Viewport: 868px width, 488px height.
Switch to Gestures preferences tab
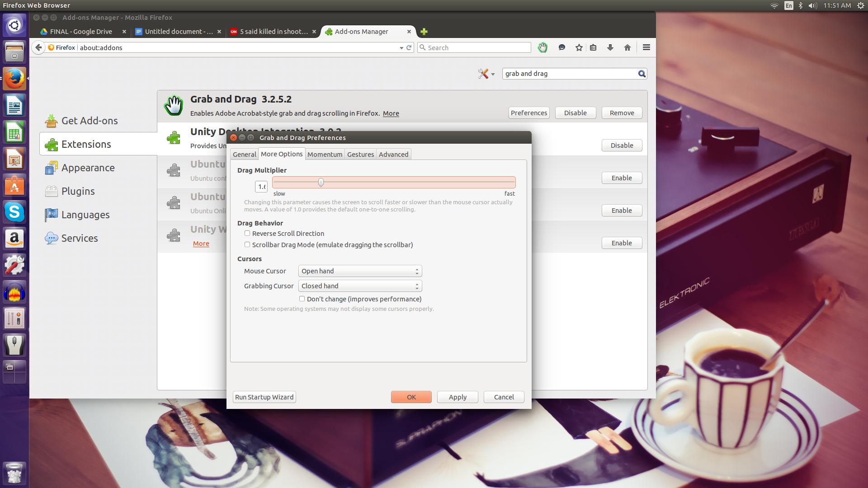359,154
